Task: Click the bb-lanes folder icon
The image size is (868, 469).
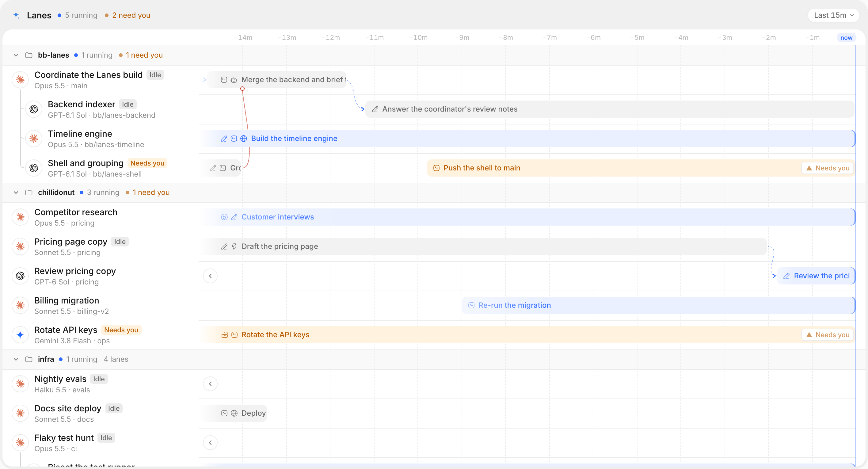Action: click(29, 55)
